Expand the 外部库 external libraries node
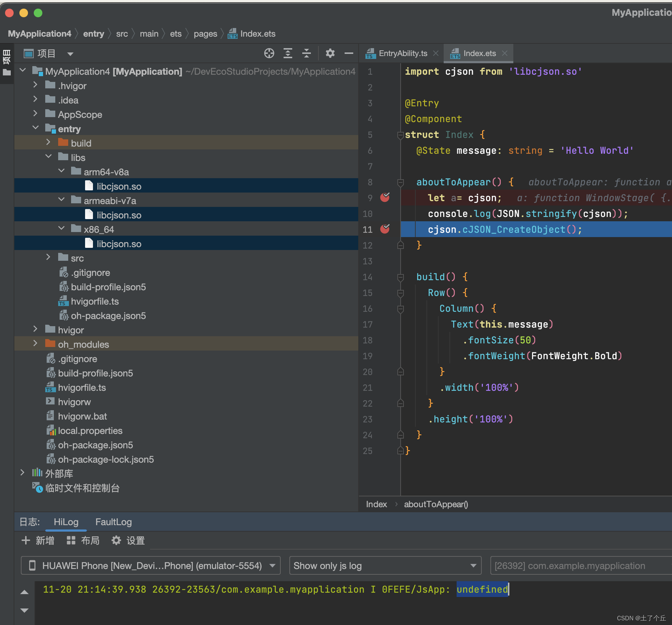Screen dimensions: 672x625 22,473
